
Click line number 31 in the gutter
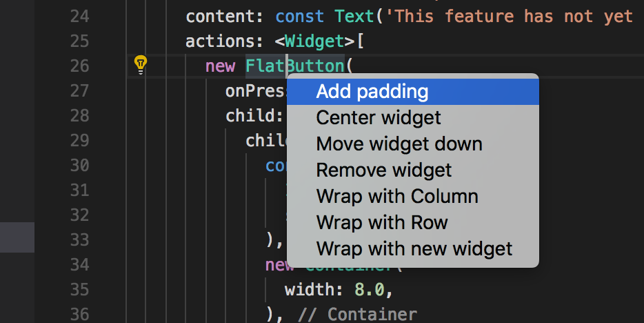[79, 190]
